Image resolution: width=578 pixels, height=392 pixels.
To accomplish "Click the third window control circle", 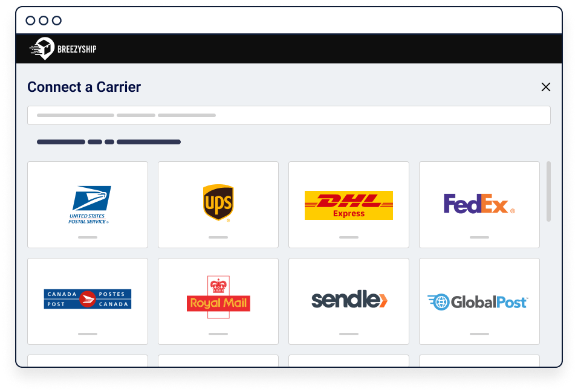I will click(56, 21).
